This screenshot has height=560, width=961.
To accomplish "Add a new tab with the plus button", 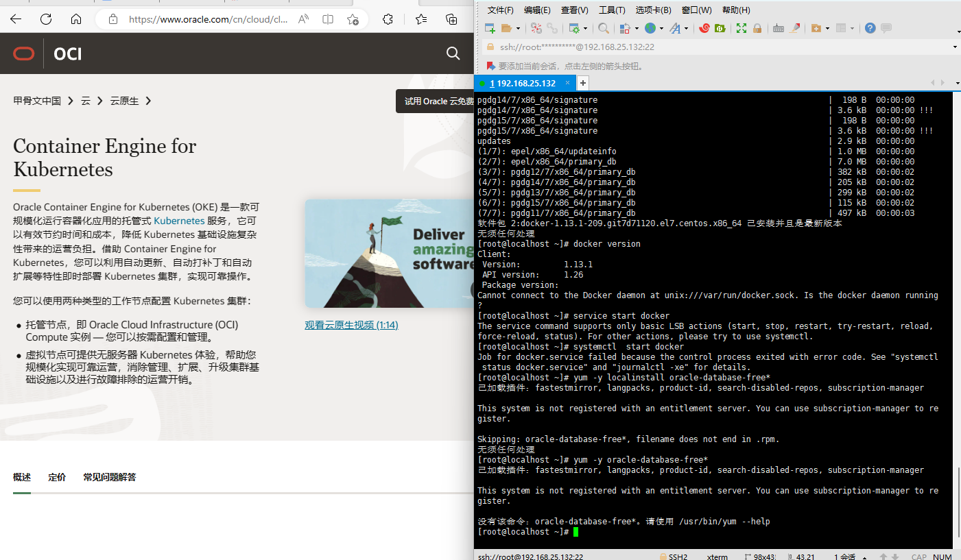I will tap(583, 83).
